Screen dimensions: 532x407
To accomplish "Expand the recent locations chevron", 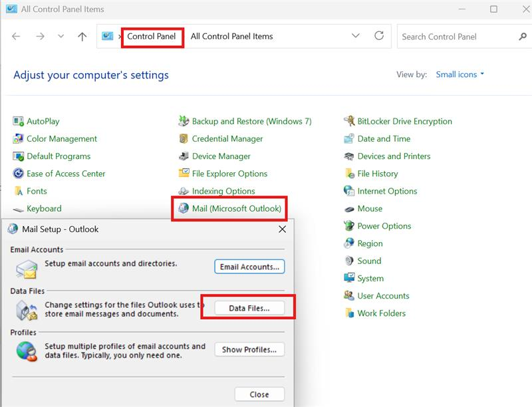I will (61, 36).
